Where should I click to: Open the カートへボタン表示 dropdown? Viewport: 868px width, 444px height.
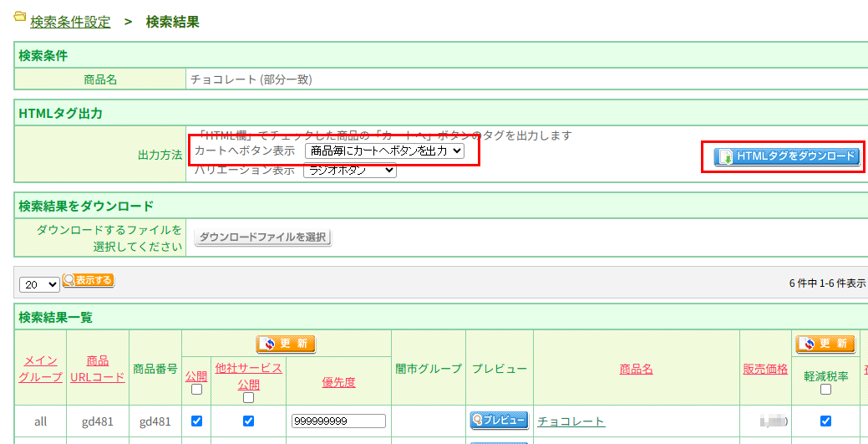[x=385, y=151]
